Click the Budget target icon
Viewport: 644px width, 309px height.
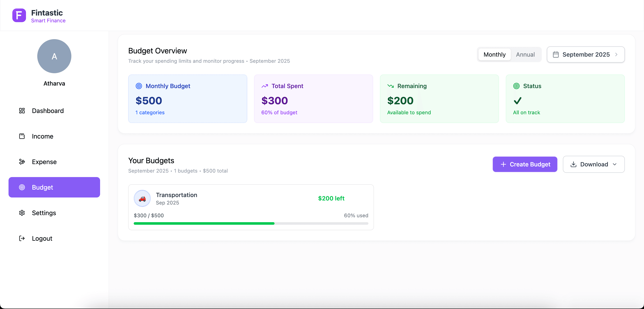point(22,187)
